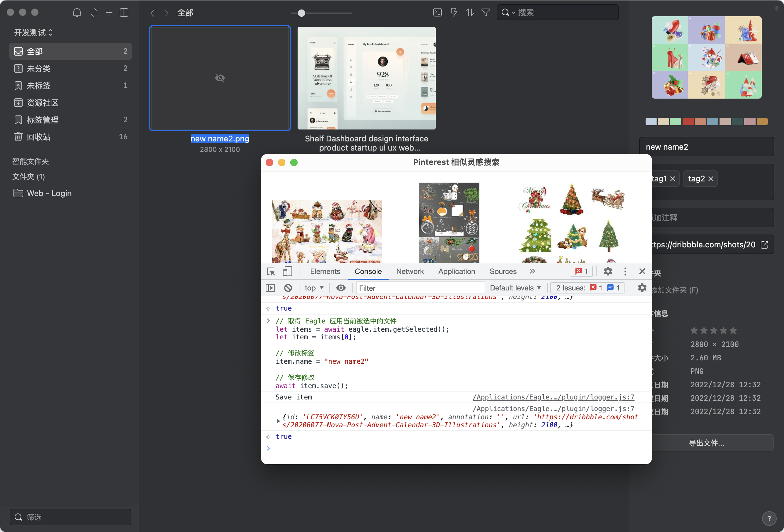This screenshot has width=784, height=532.
Task: Select the Shelf Dashboard thumbnail
Action: [366, 78]
